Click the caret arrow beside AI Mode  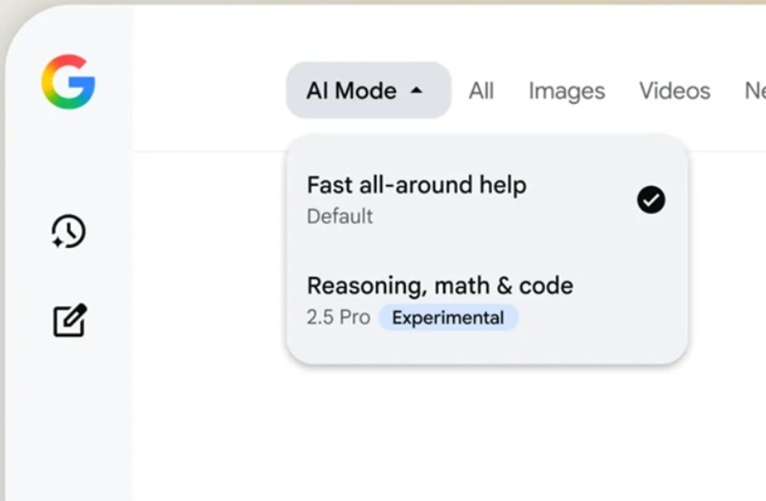tap(417, 91)
